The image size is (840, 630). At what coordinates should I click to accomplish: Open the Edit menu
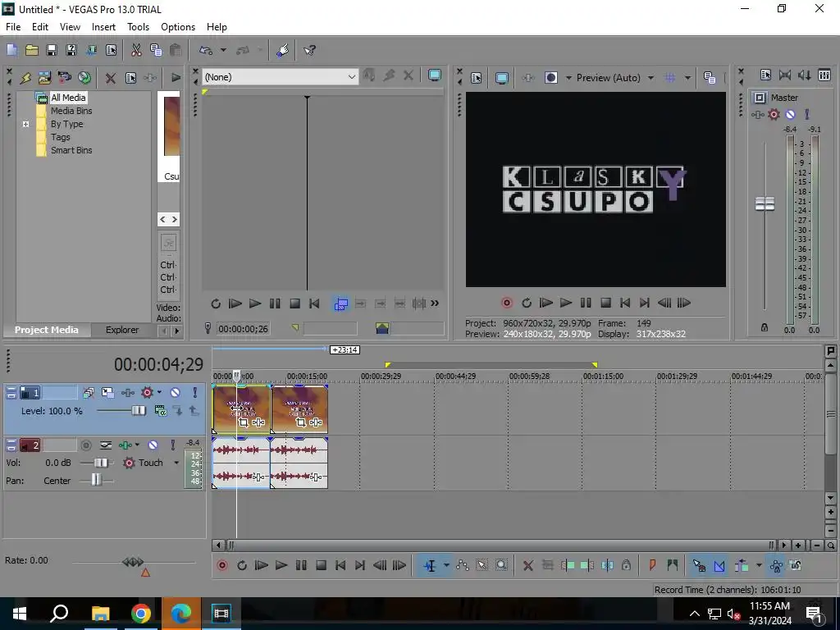coord(40,27)
